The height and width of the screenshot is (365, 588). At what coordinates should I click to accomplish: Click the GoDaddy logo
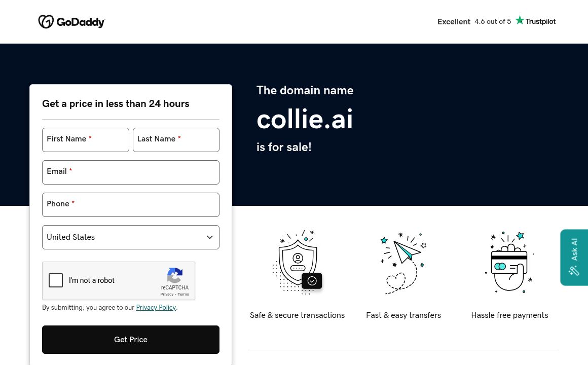tap(71, 22)
